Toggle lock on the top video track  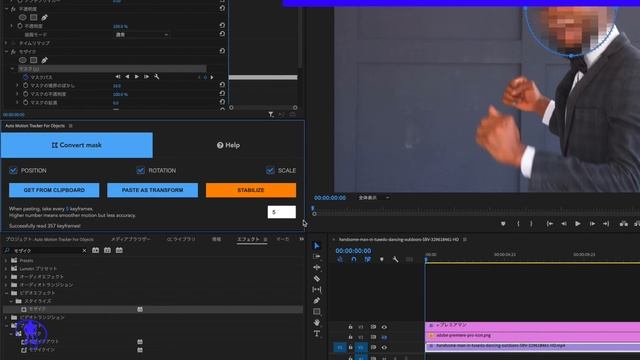pyautogui.click(x=350, y=327)
